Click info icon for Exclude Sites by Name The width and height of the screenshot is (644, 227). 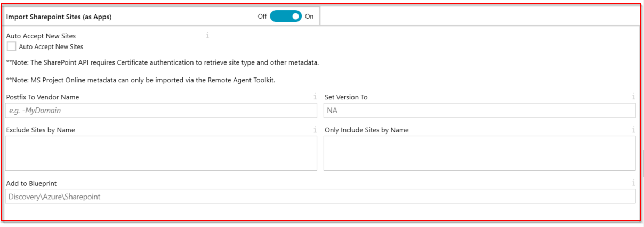315,130
